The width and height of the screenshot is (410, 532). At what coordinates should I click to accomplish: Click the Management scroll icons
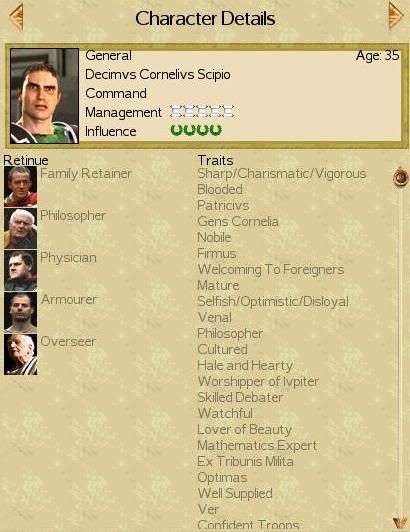coord(202,111)
